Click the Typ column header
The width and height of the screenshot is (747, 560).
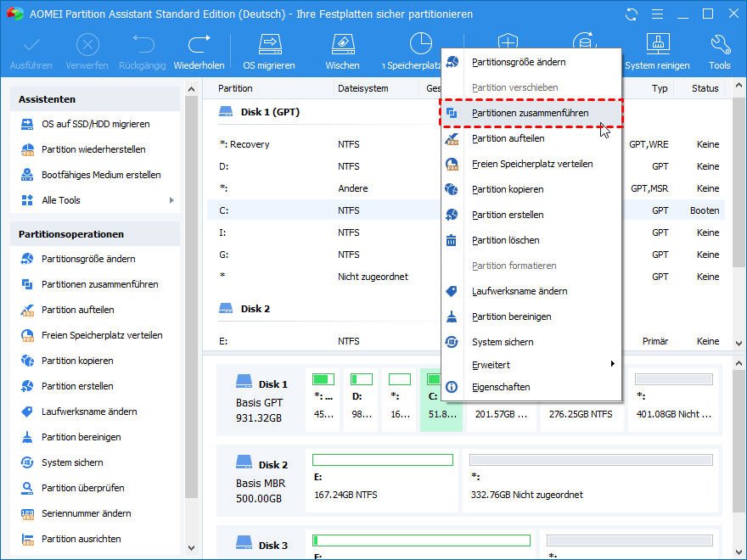(x=660, y=88)
